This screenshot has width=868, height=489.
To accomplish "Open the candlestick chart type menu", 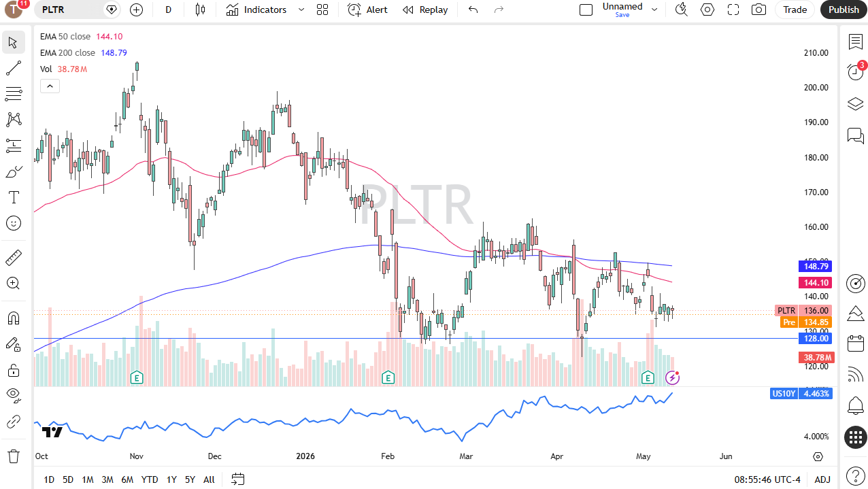I will 200,10.
